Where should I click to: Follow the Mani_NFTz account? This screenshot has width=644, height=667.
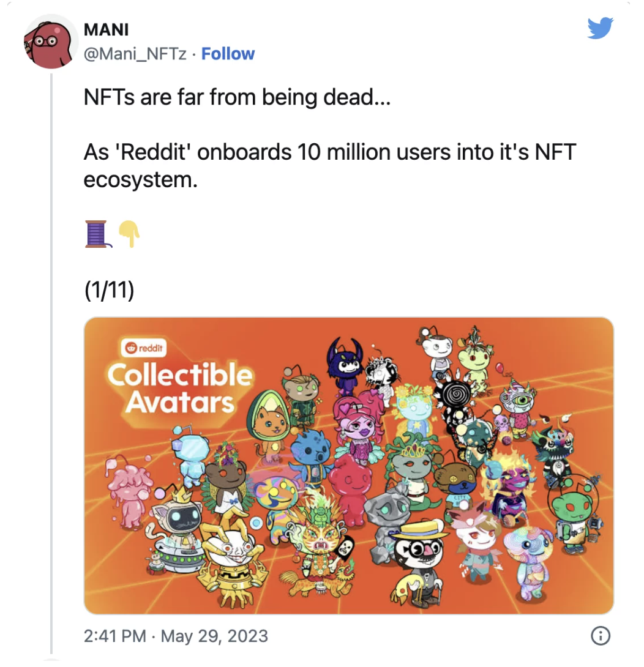point(228,54)
